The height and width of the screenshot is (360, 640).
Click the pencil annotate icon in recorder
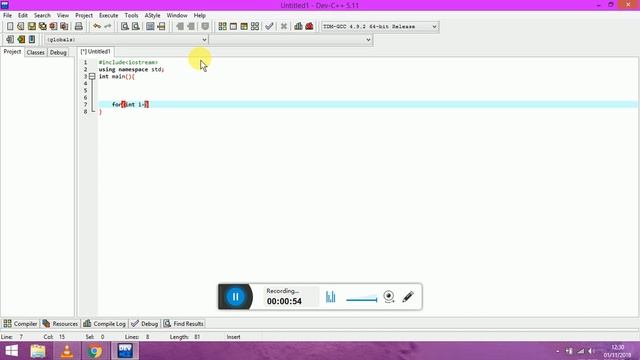[x=408, y=297]
